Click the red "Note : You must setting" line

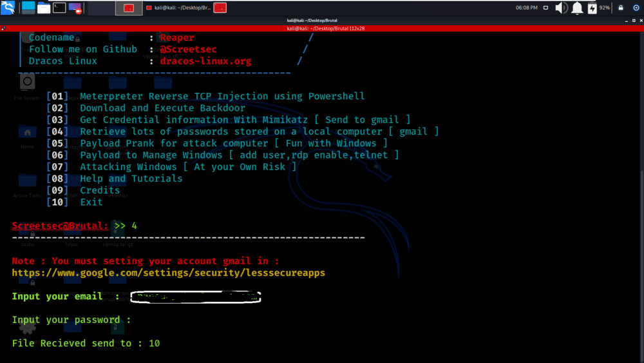tap(146, 261)
